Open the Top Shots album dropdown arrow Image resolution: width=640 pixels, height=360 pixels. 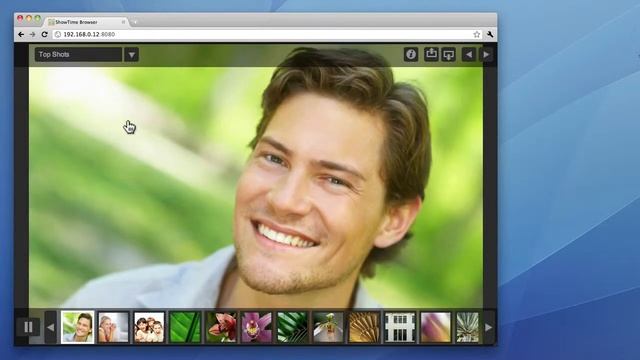[131, 54]
